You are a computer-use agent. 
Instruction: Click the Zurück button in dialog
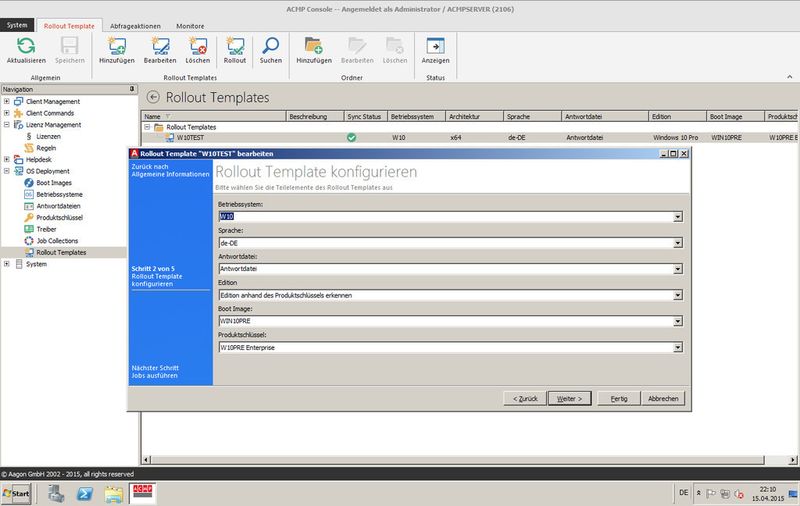(525, 398)
